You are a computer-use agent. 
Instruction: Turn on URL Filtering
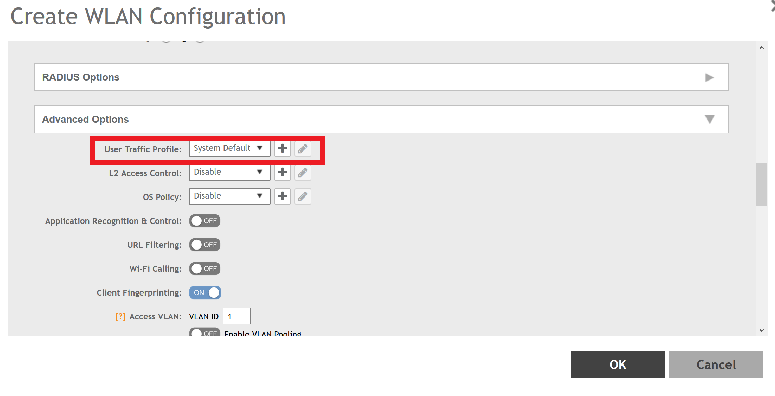[x=205, y=244]
